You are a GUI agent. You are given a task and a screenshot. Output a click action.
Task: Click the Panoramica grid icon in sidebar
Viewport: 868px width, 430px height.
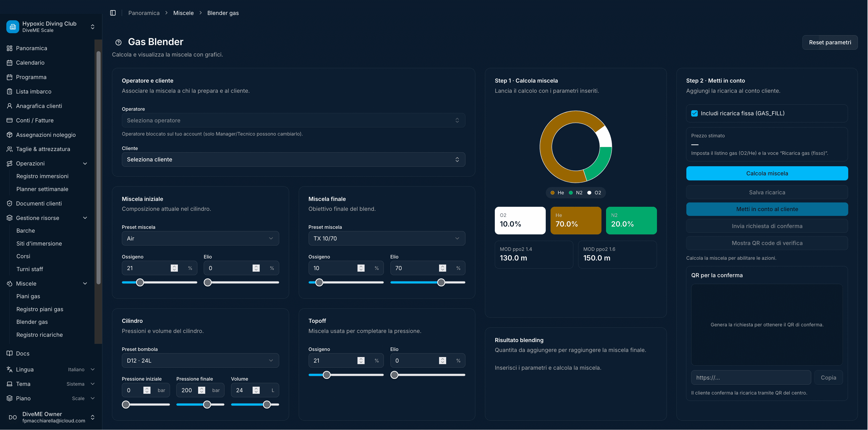9,48
